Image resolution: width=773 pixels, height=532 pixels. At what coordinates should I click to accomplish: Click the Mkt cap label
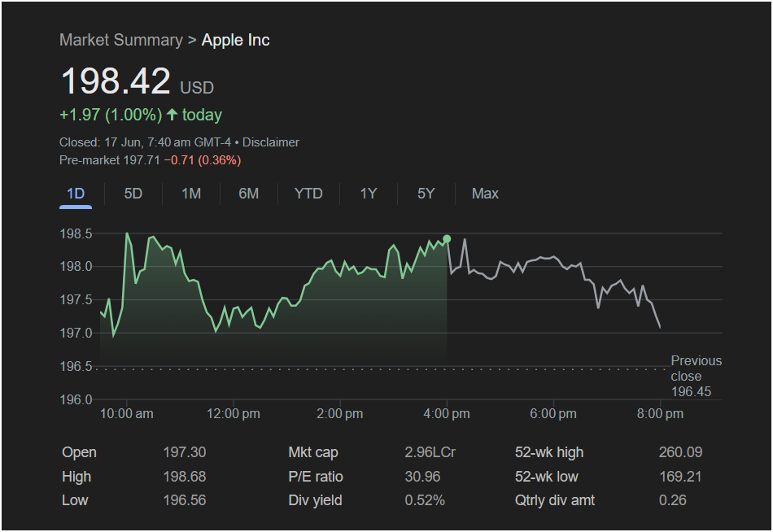point(313,452)
